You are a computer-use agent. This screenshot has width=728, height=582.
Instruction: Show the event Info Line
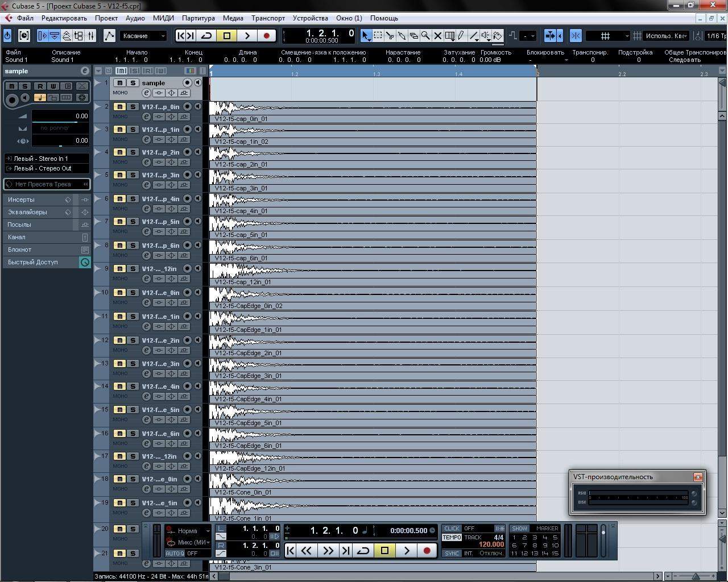(x=55, y=36)
